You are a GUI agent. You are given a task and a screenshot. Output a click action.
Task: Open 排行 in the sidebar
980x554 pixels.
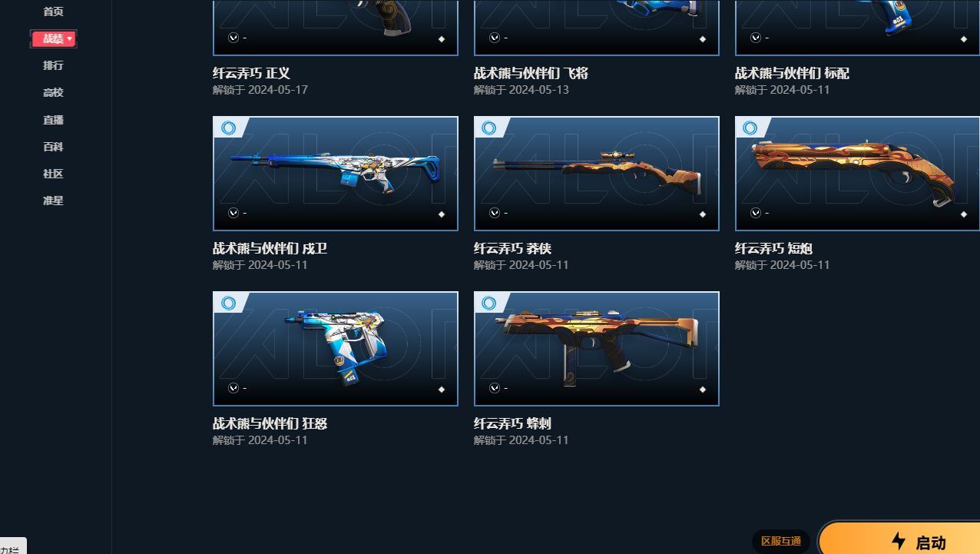(x=53, y=65)
